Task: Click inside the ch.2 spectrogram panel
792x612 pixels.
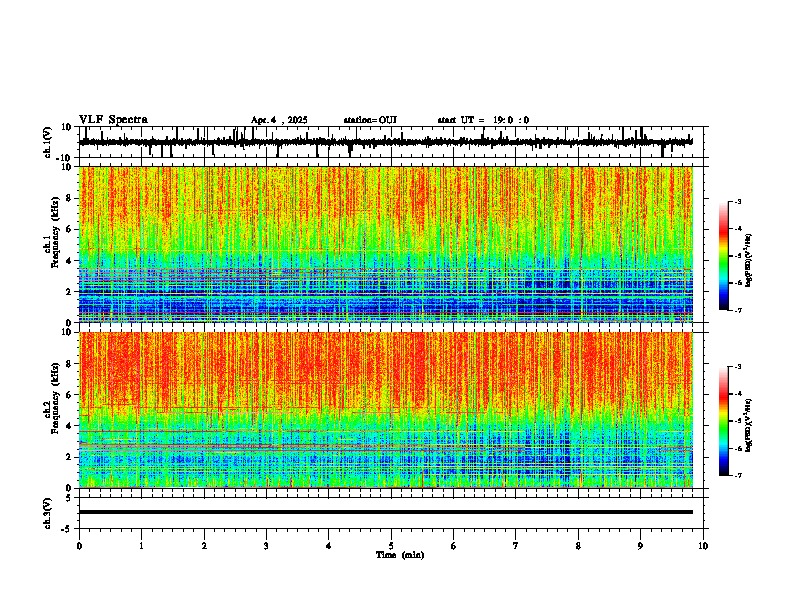Action: pyautogui.click(x=385, y=410)
